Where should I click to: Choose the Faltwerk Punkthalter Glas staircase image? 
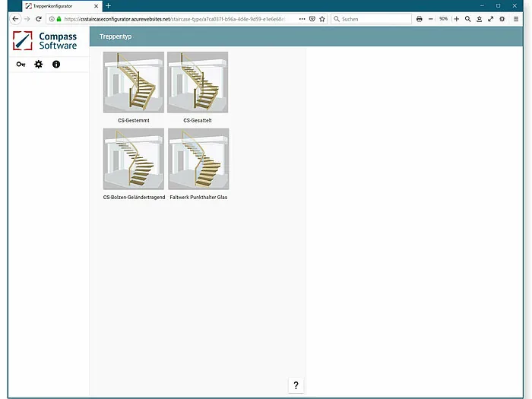point(198,159)
